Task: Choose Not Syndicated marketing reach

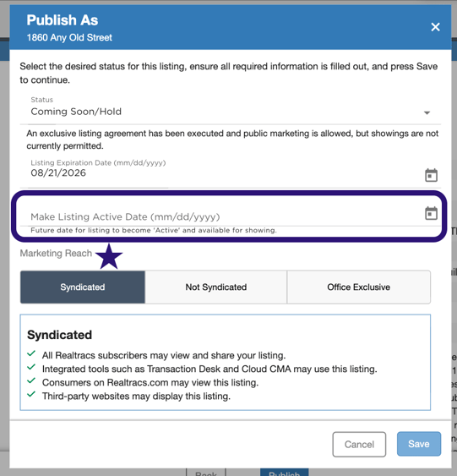Action: coord(216,287)
